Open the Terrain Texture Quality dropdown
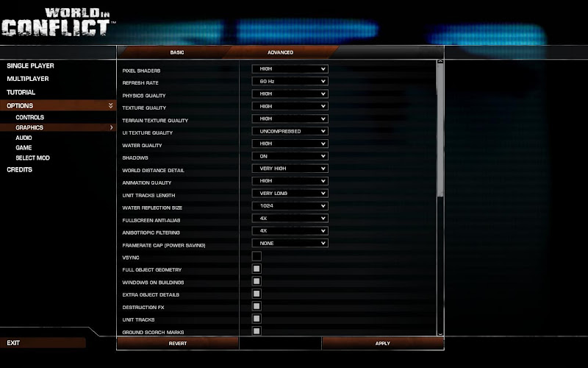This screenshot has width=588, height=368. 290,118
